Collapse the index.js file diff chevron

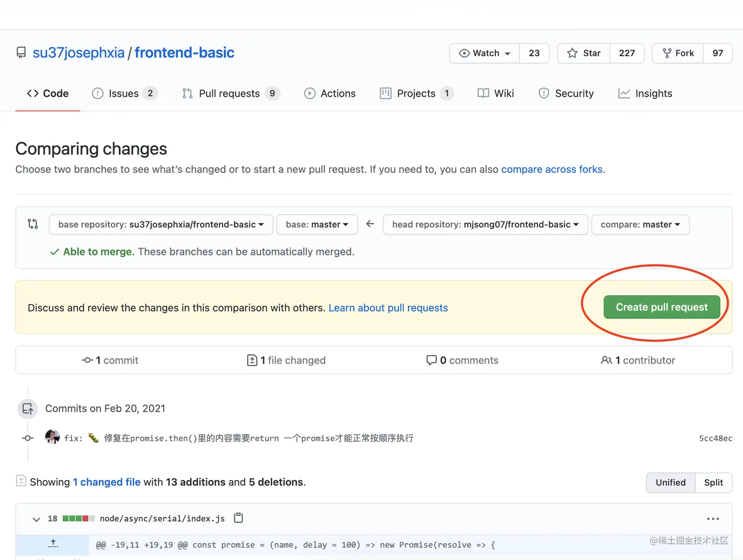[x=36, y=519]
